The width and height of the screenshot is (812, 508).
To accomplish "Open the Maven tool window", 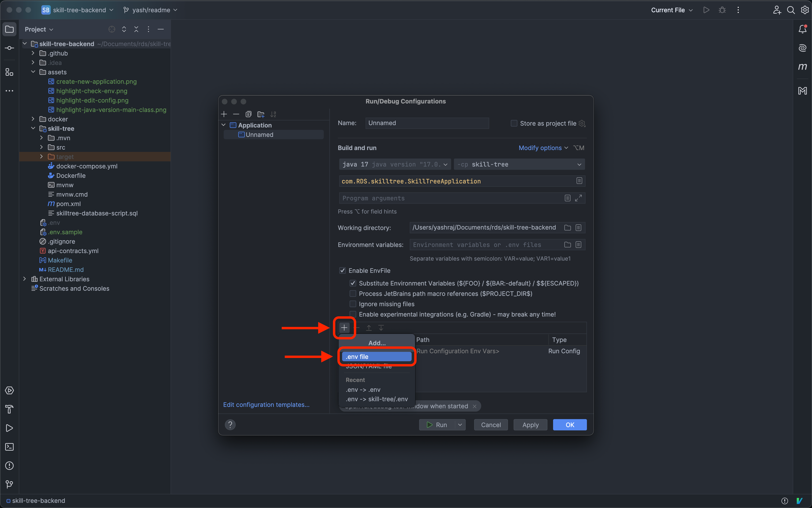I will [x=803, y=67].
